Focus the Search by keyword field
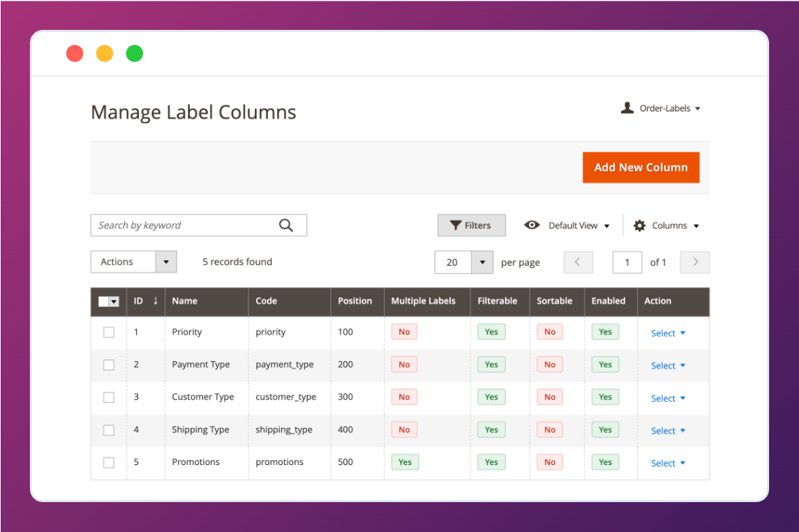This screenshot has height=532, width=799. tap(199, 225)
